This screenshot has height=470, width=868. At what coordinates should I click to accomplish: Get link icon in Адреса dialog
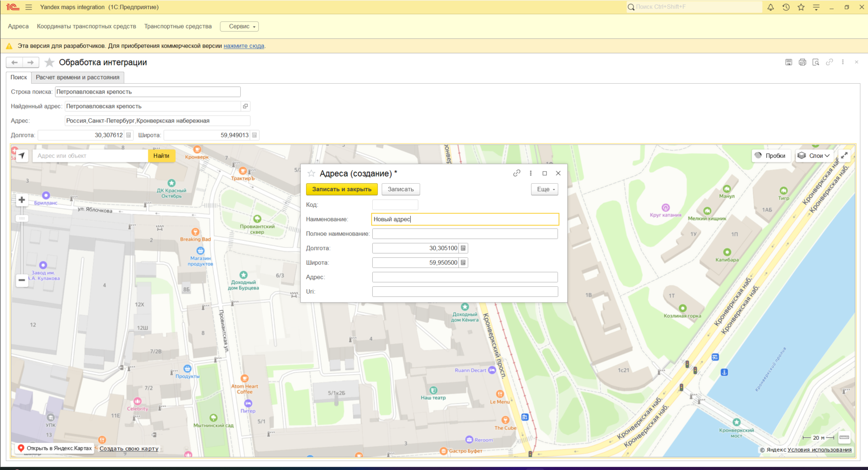point(517,173)
